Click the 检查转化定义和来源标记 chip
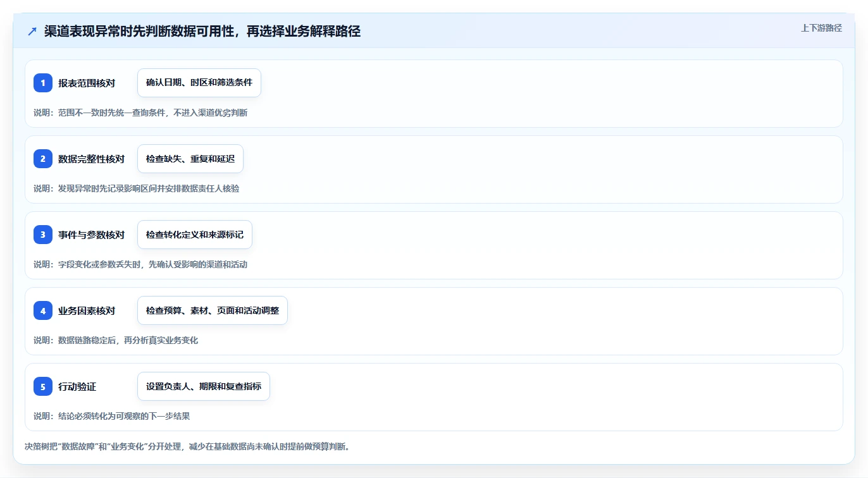 pos(195,235)
